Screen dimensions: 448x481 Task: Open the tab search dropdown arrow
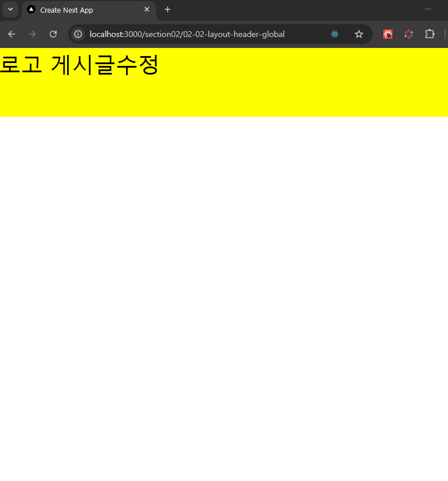[x=10, y=9]
